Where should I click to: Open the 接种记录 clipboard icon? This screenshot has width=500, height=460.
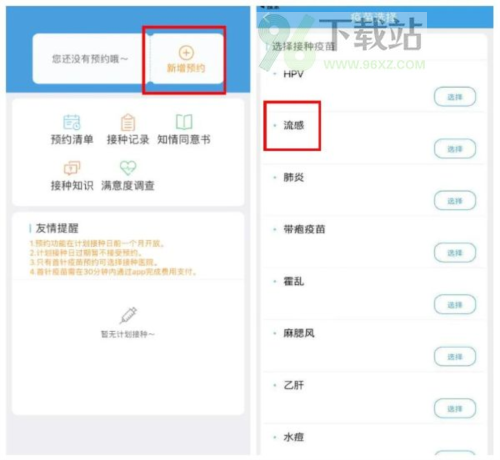point(128,122)
